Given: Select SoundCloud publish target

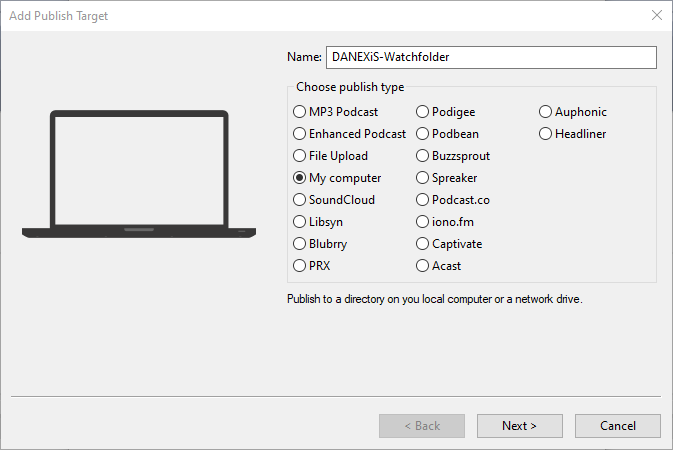Looking at the screenshot, I should [300, 200].
